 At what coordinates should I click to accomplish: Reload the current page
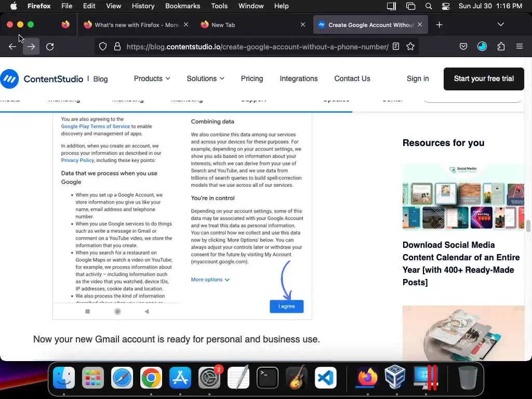(x=50, y=46)
